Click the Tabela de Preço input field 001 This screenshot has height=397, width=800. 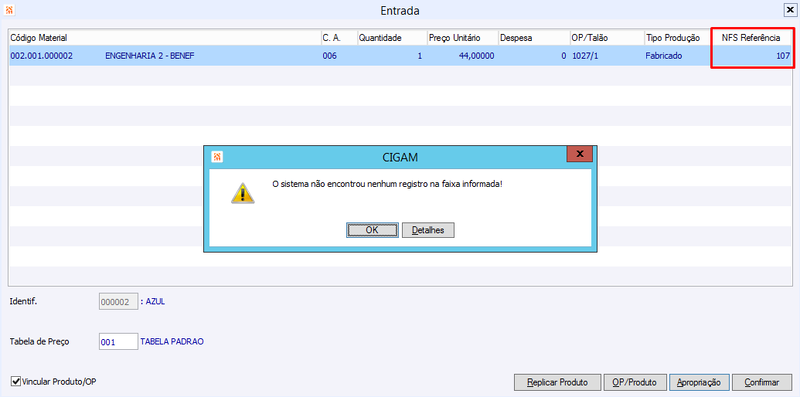click(118, 342)
